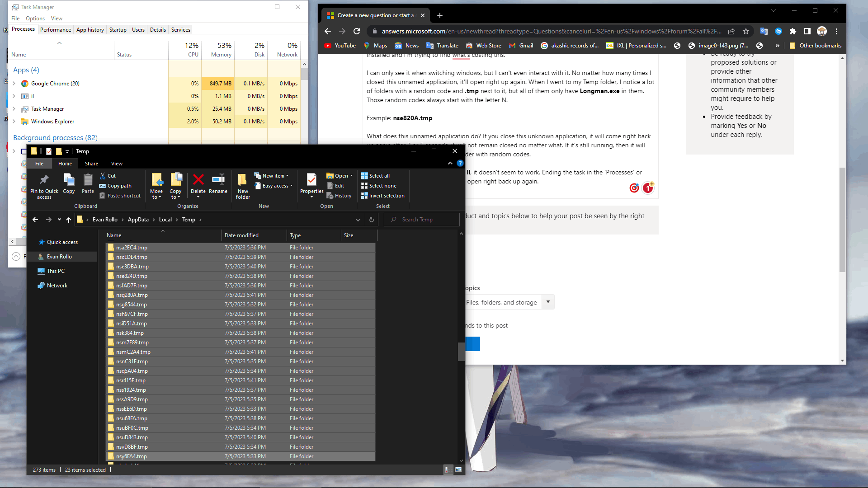Click Select none in ribbon
The image size is (868, 488).
coord(379,186)
